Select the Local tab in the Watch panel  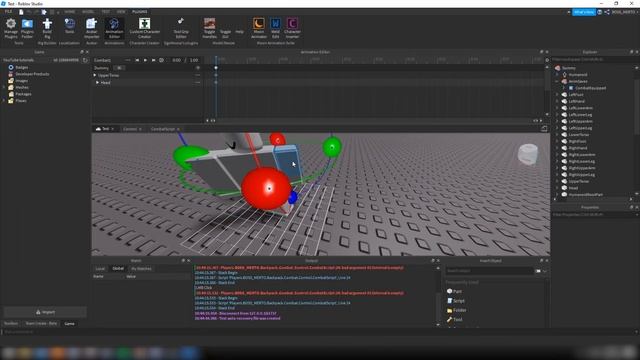pos(100,269)
